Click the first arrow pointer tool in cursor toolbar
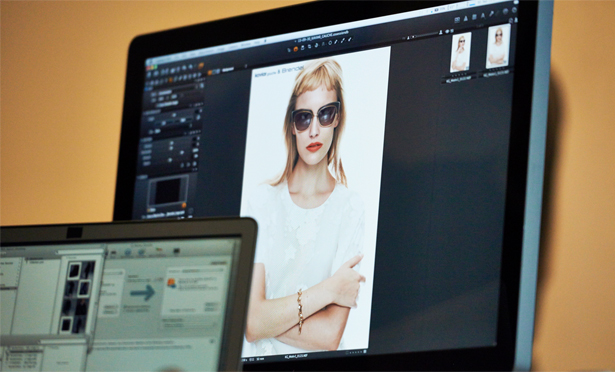615x372 pixels. (289, 50)
